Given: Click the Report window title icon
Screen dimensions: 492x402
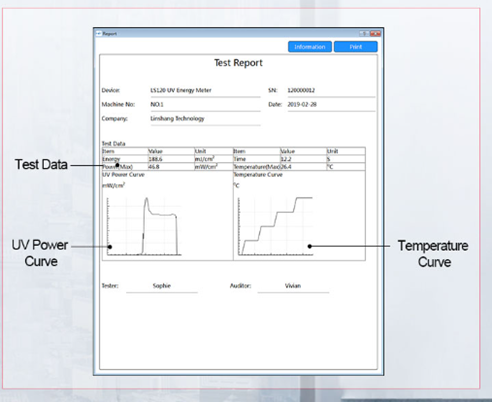Looking at the screenshot, I should pyautogui.click(x=99, y=34).
